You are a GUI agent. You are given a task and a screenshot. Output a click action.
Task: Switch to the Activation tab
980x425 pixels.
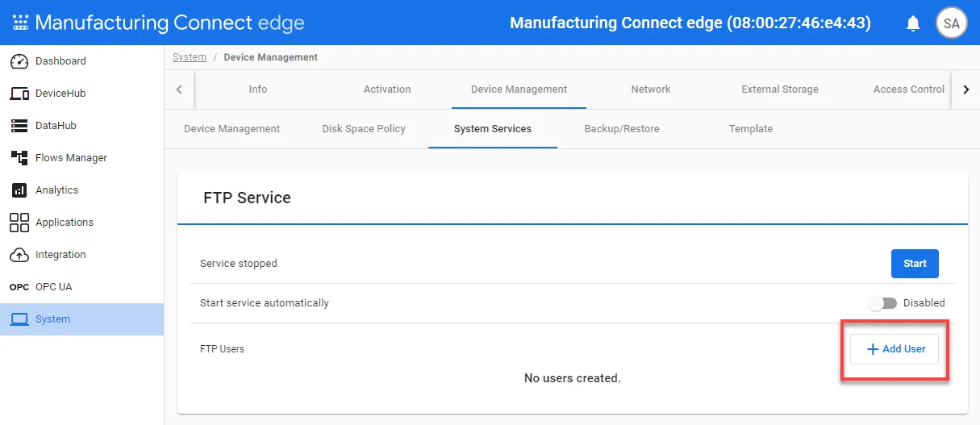(x=387, y=90)
